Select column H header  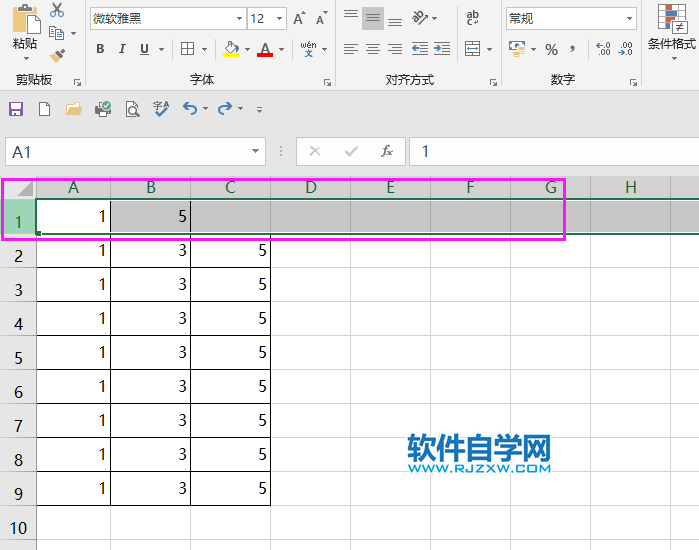coord(630,187)
